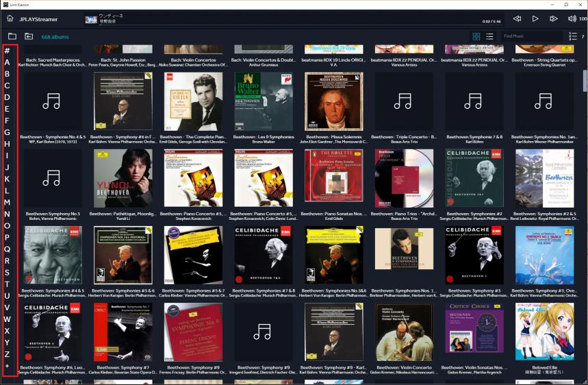Go up one folder level

point(29,36)
